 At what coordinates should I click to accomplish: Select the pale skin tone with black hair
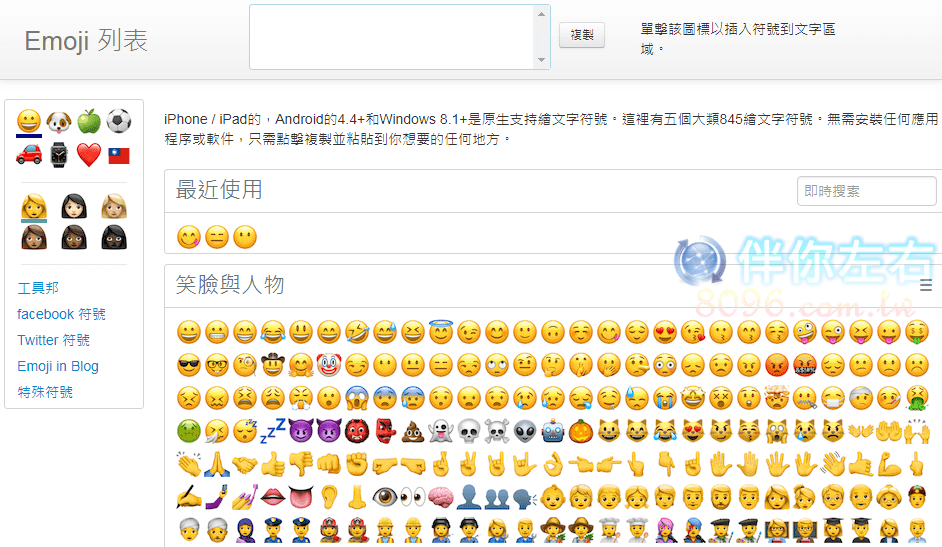tap(74, 206)
